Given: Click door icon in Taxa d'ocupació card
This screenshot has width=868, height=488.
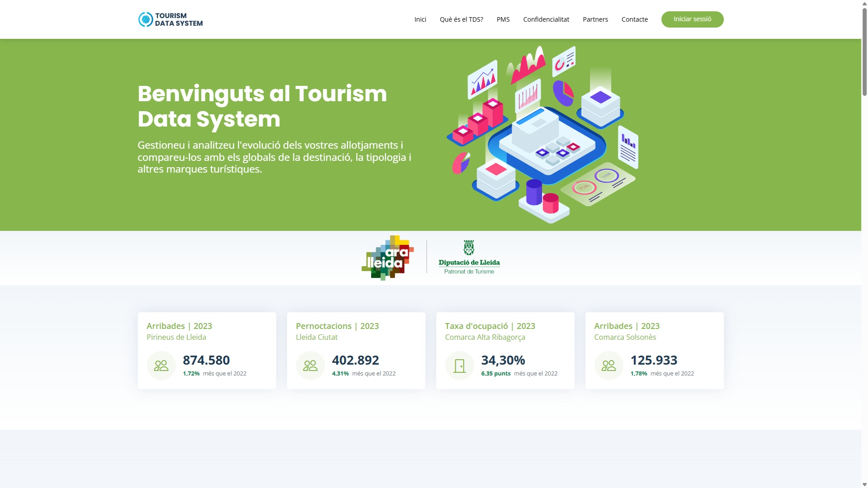Looking at the screenshot, I should 459,366.
